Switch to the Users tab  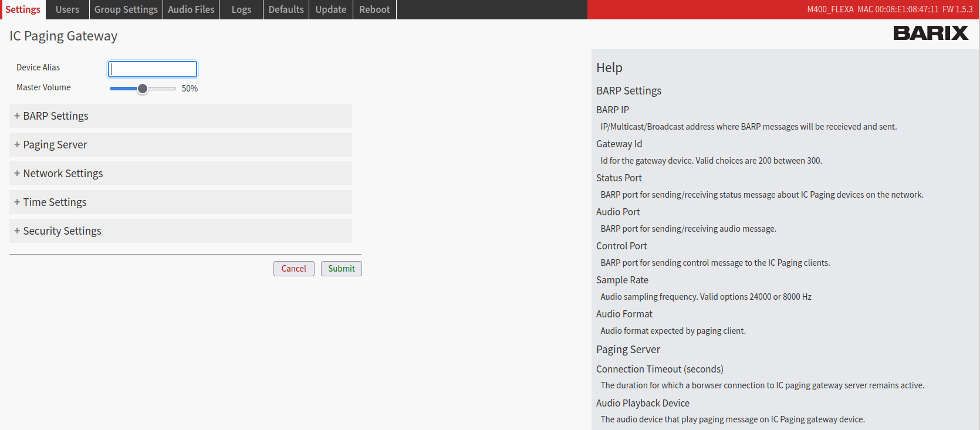coord(67,9)
